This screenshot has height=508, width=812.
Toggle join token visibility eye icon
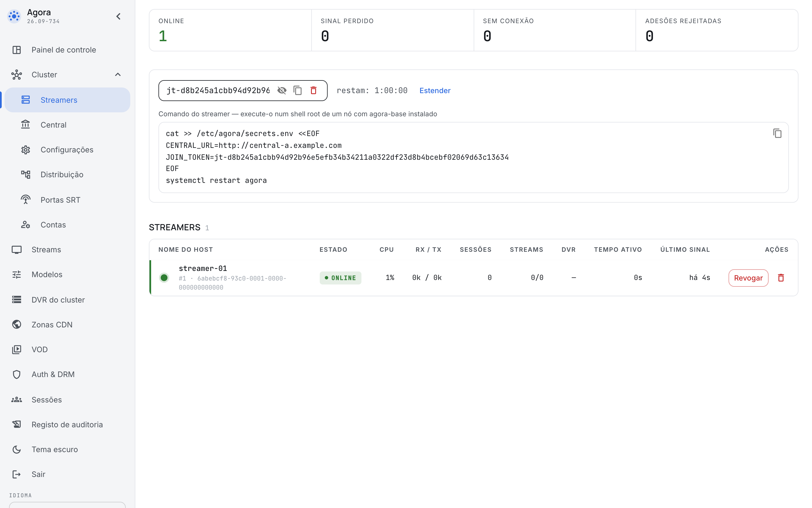click(x=282, y=90)
